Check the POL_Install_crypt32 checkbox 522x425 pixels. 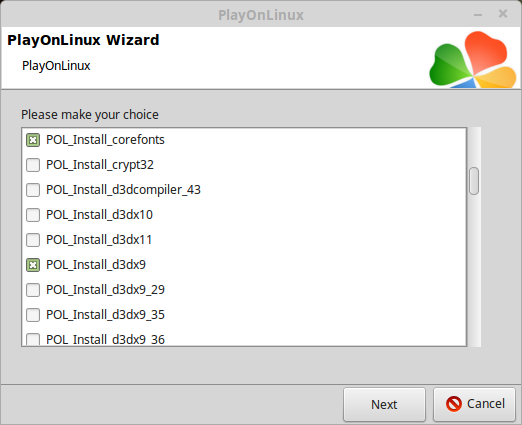33,165
